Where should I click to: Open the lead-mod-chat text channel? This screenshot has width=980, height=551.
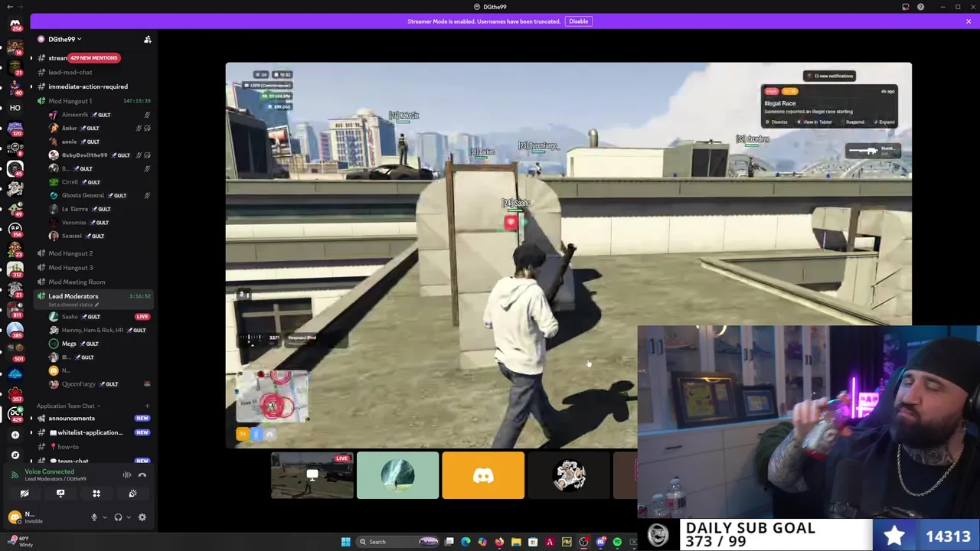coord(70,72)
